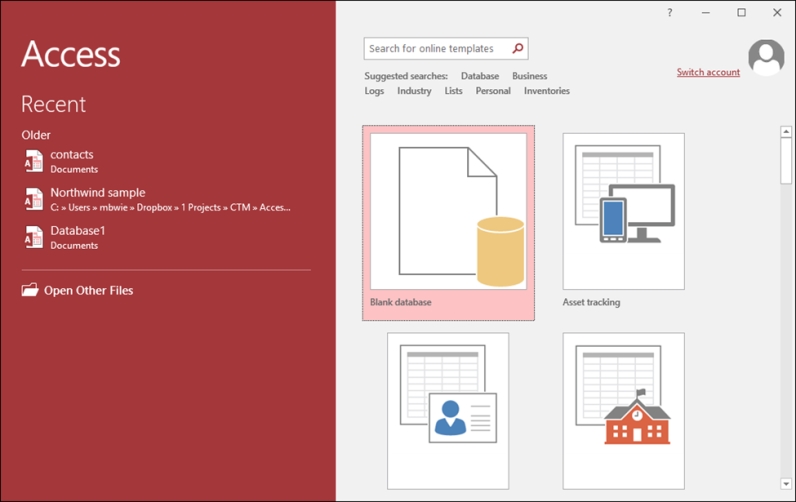
Task: Click the Database suggested search
Action: click(480, 76)
